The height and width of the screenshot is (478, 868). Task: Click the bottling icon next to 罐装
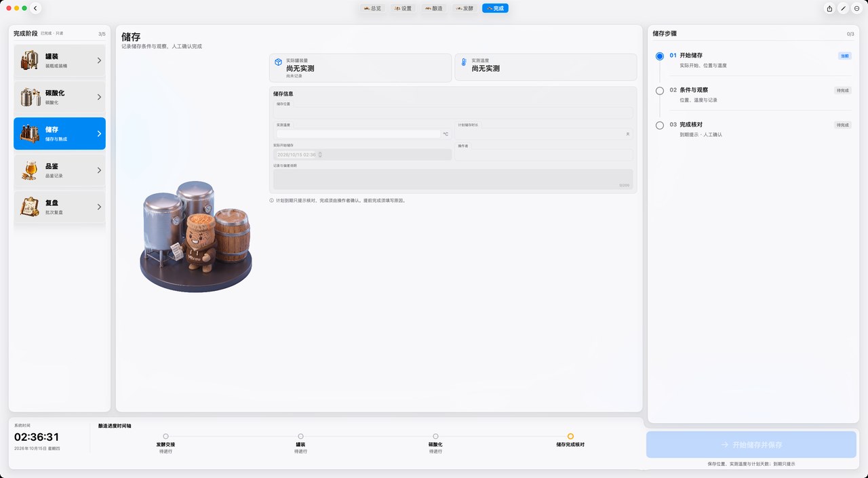[x=29, y=60]
